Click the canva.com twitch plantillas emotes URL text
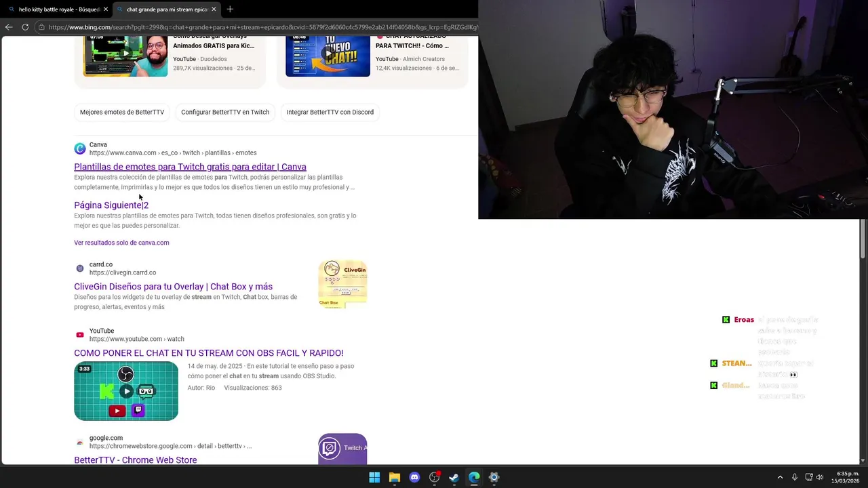 173,153
